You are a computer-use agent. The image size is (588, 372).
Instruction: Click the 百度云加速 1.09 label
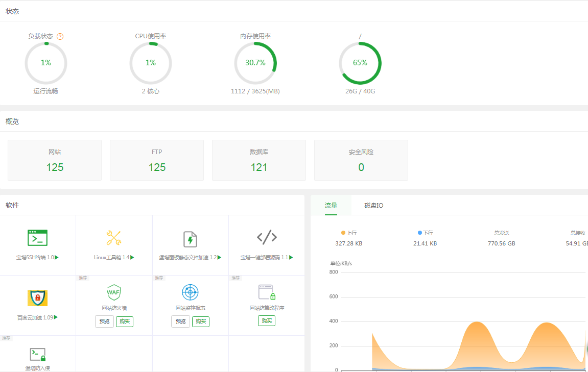click(35, 317)
